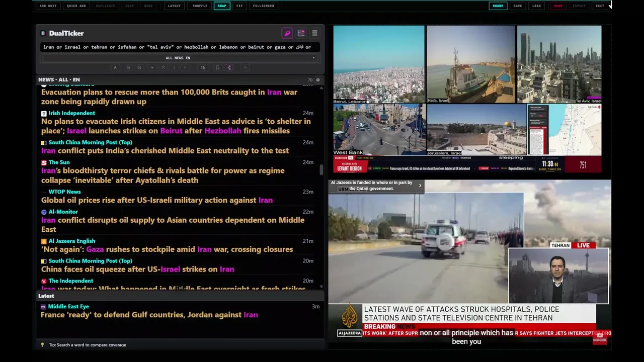Screen dimensions: 644x362
Task: Click the Beirut, Lebanon camera feed
Action: click(x=379, y=64)
